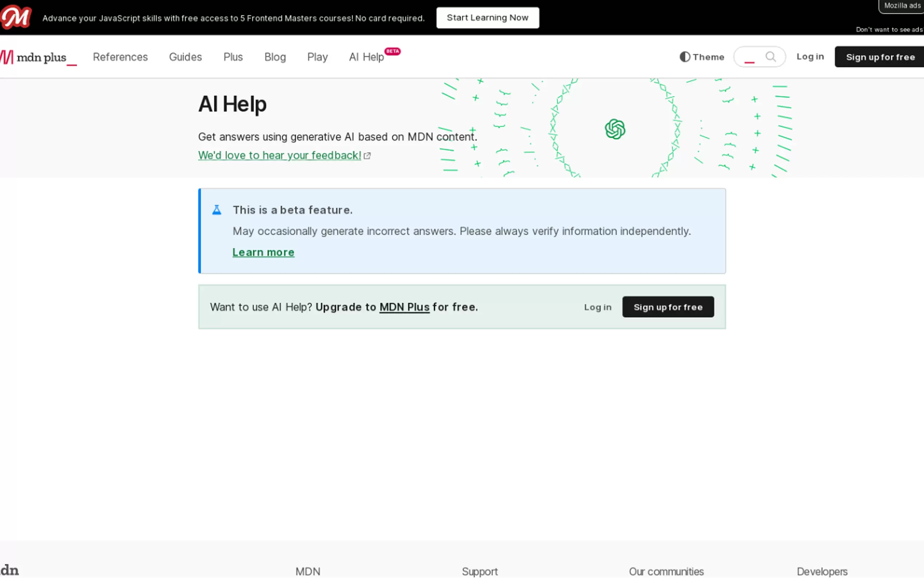Viewport: 924px width, 578px height.
Task: Click Sign up for free in header
Action: pyautogui.click(x=879, y=57)
